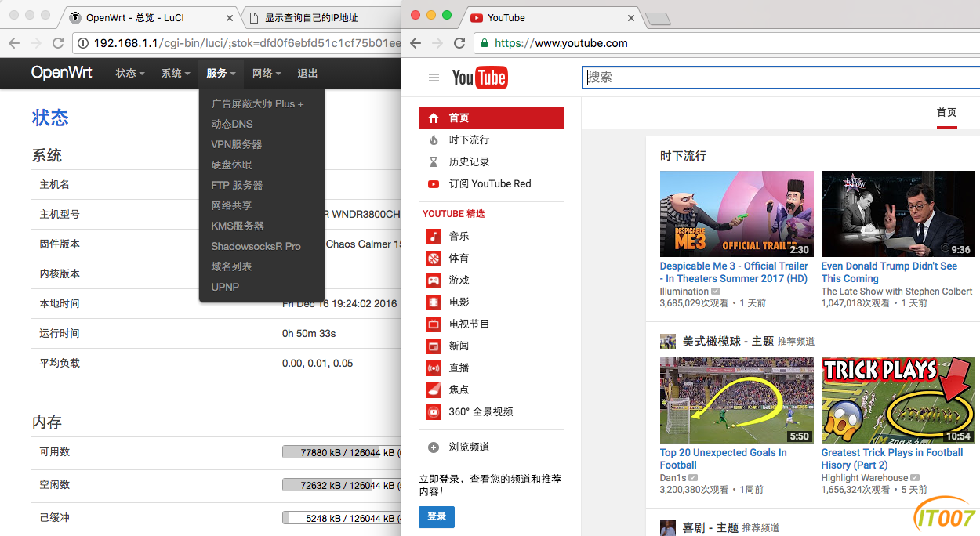The height and width of the screenshot is (536, 980).
Task: Go back in the YouTube browser window
Action: coord(416,43)
